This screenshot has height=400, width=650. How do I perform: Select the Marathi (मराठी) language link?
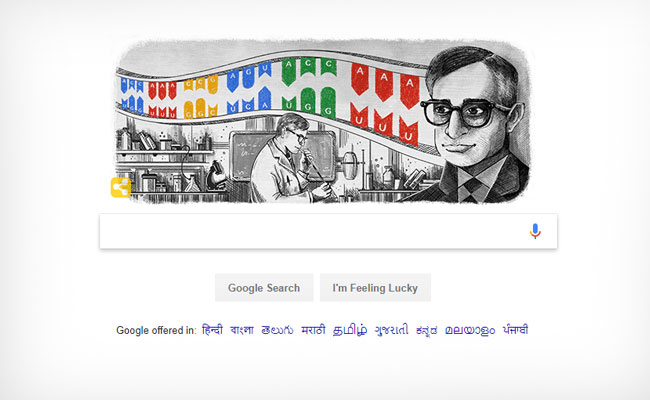click(313, 330)
